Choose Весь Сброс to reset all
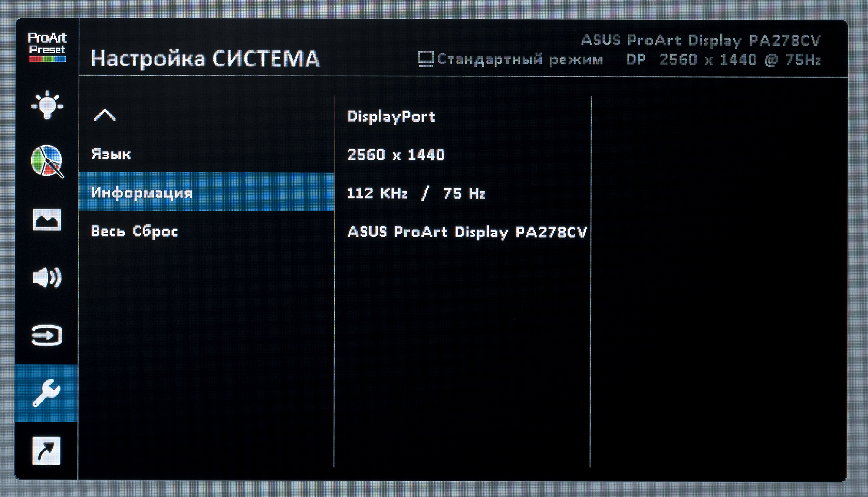 134,231
